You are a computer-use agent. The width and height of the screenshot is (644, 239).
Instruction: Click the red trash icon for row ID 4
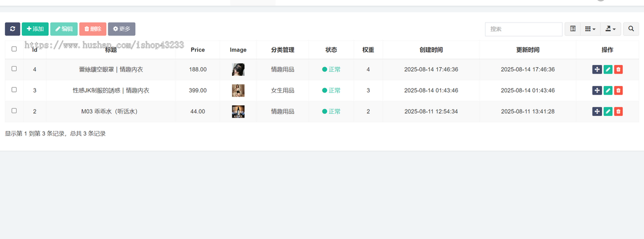pos(618,69)
